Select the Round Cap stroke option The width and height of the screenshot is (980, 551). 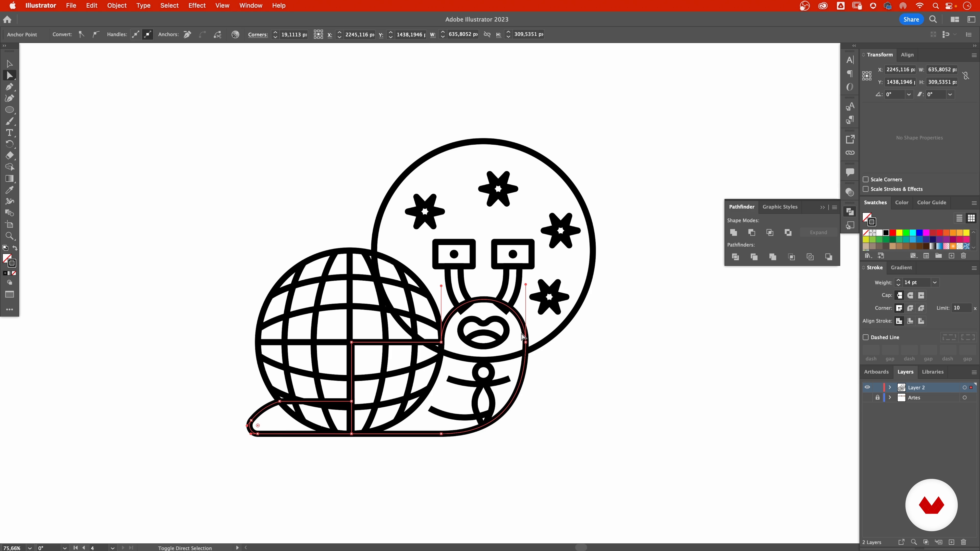point(910,295)
